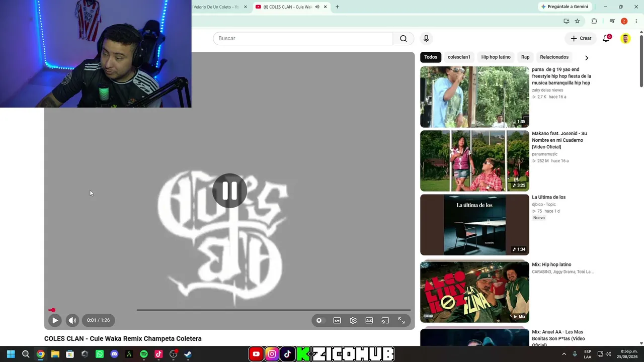The height and width of the screenshot is (362, 644).
Task: Expand the system tray hidden icons
Action: [x=563, y=354]
